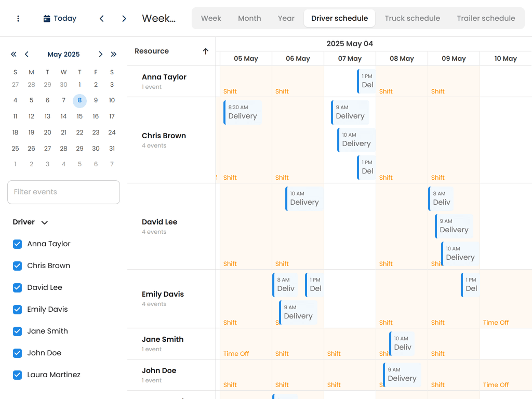Viewport: 532px width, 399px height.
Task: Open the three-dot overflow menu
Action: coord(18,18)
